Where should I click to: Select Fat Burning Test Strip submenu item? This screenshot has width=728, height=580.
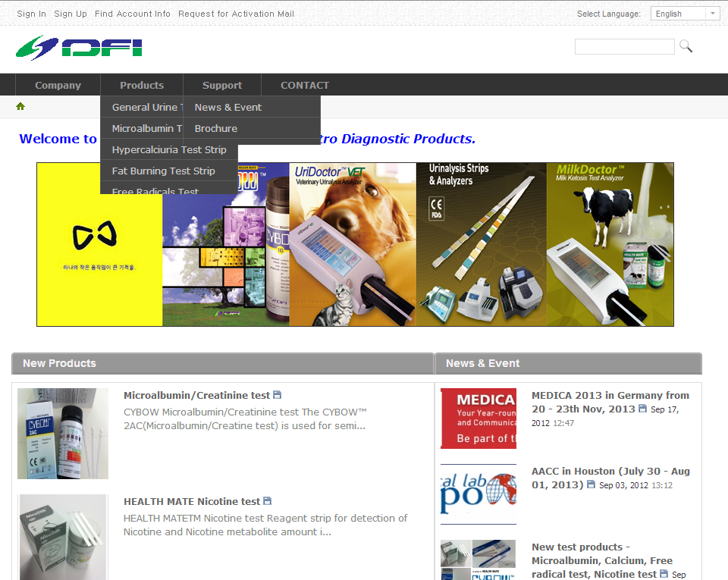(169, 171)
